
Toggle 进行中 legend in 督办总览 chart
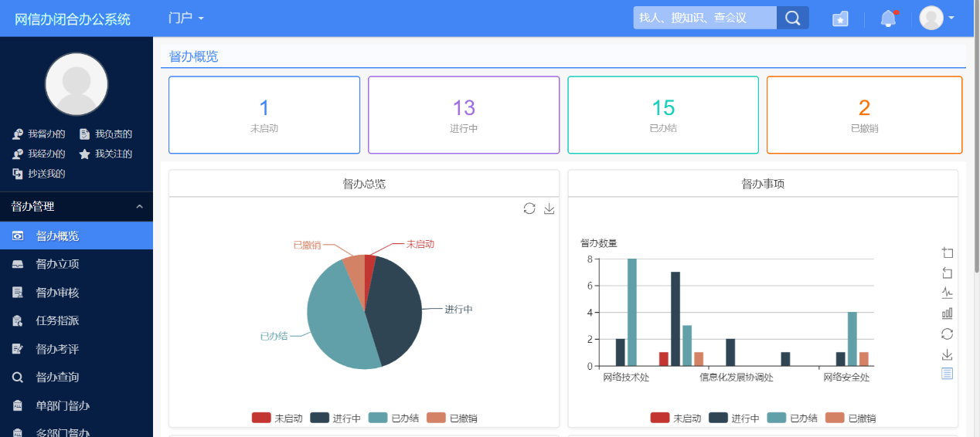(x=335, y=418)
